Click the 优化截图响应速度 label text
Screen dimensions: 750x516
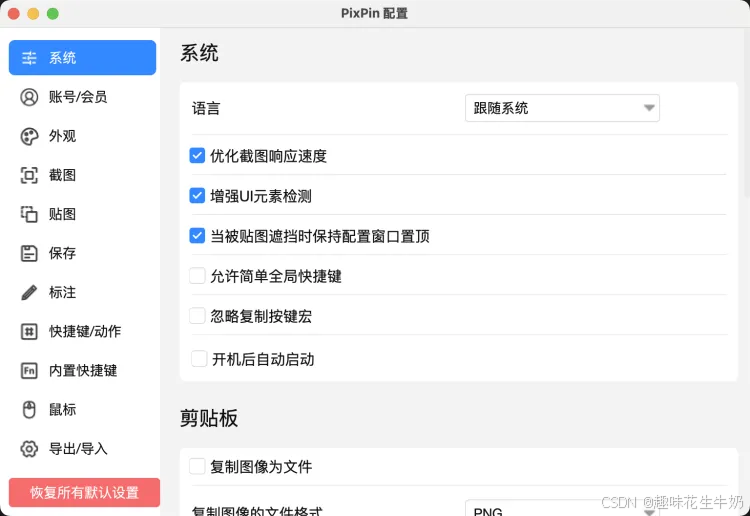point(269,156)
